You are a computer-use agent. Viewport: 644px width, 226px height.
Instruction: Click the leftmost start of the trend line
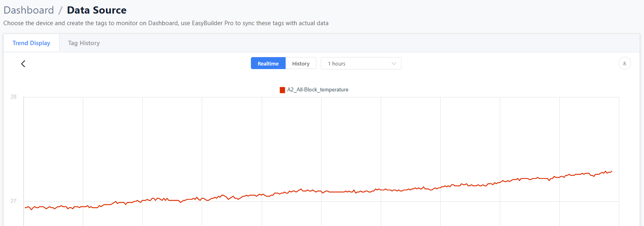point(25,208)
